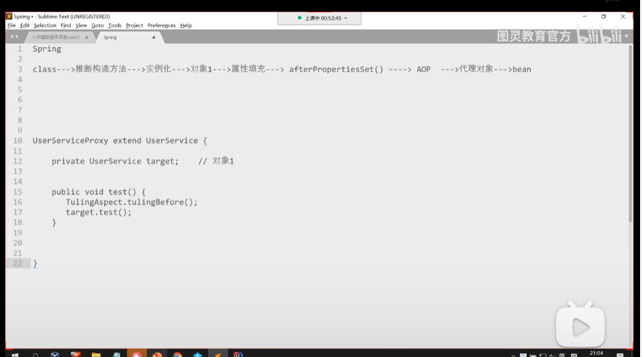Viewport: 644px width, 357px height.
Task: Click "代理对象" on line 3
Action: 476,69
